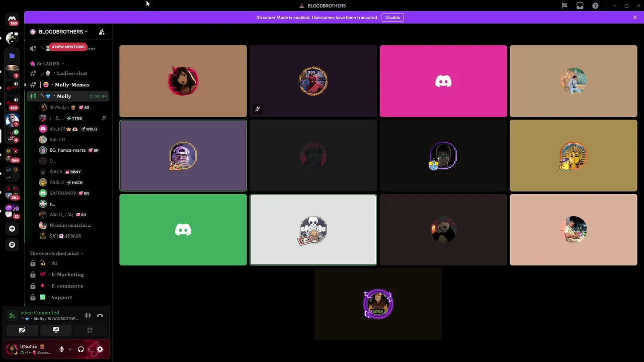Select voice member Adil CH
This screenshot has height=362, width=644.
coord(73,139)
